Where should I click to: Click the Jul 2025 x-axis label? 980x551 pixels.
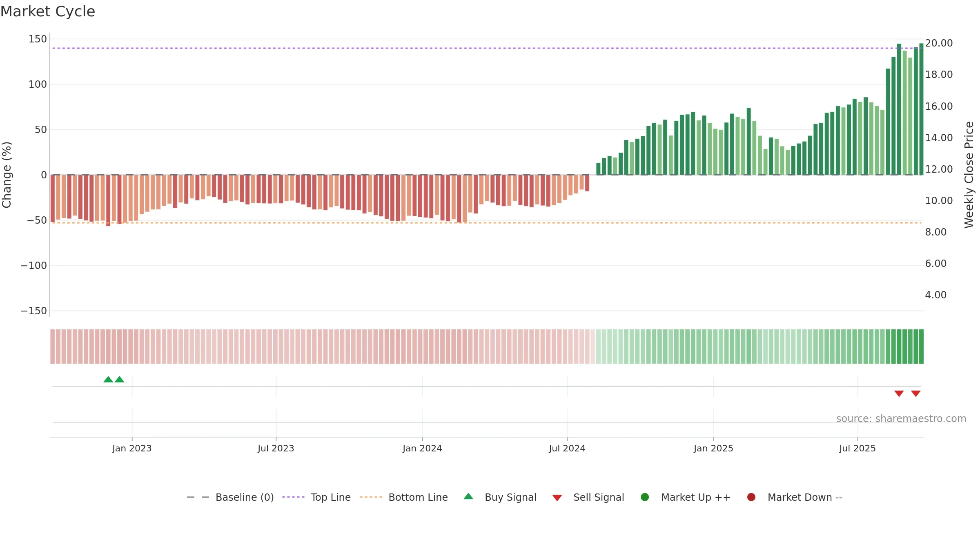point(857,448)
